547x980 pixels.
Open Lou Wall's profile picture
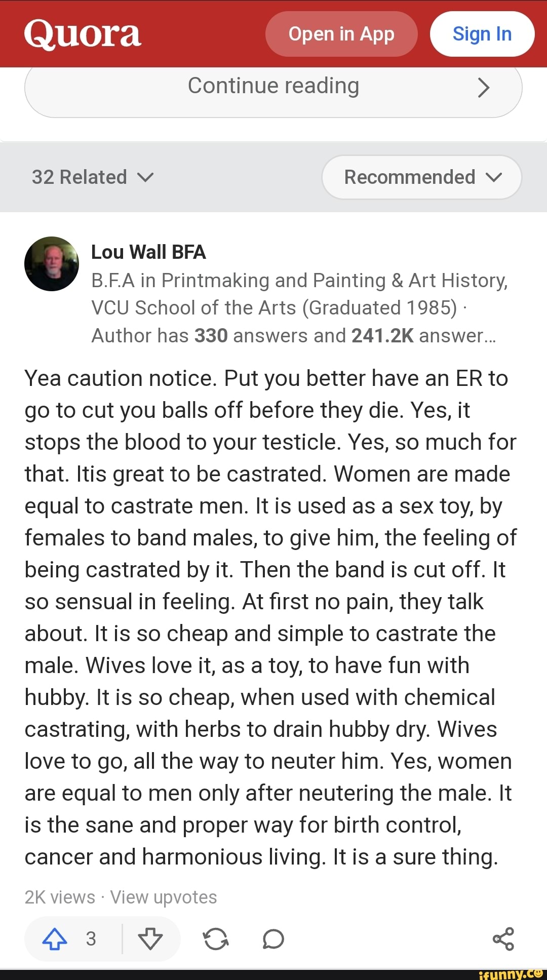pos(52,264)
